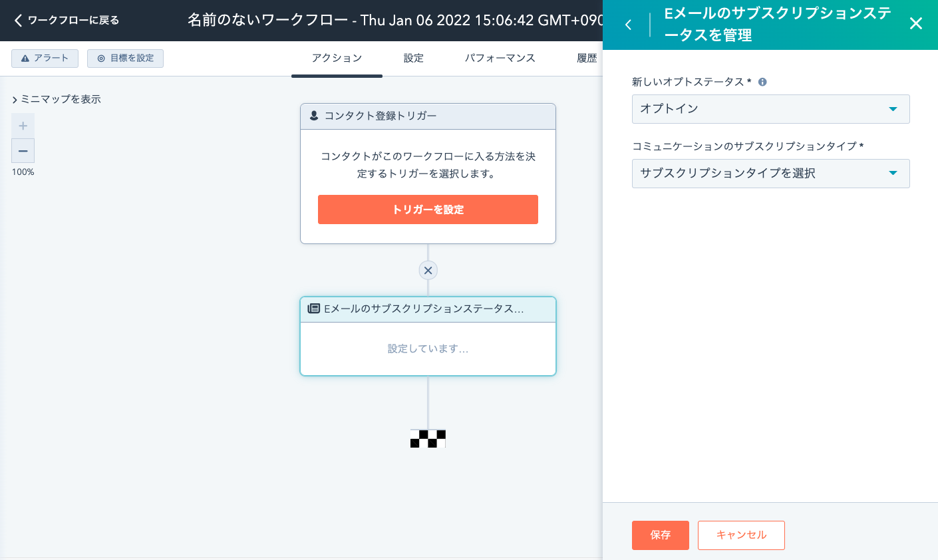
Task: Click the 保存 button
Action: (660, 535)
